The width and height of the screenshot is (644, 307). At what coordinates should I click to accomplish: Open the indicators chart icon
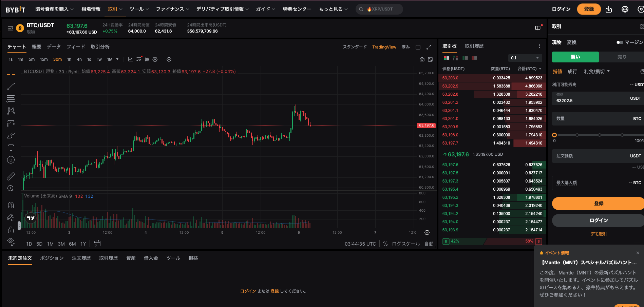click(130, 59)
